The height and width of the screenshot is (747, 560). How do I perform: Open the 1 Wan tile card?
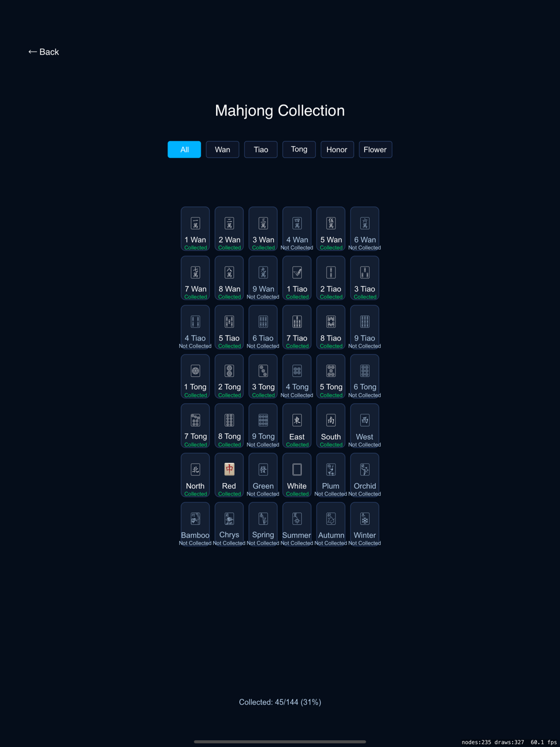coord(195,229)
